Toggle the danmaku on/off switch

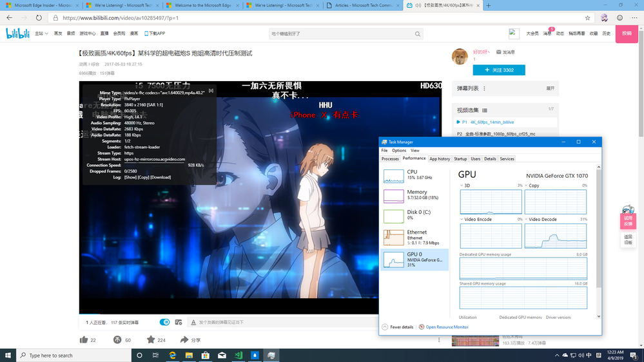[x=164, y=322]
